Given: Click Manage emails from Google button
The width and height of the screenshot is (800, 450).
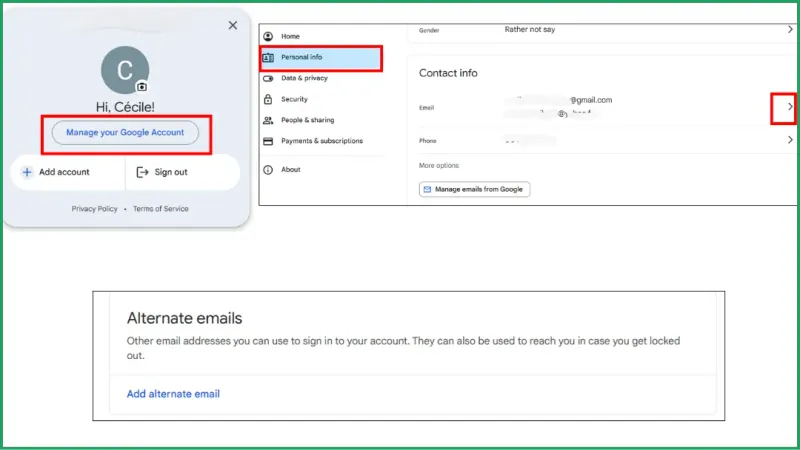Looking at the screenshot, I should [474, 189].
